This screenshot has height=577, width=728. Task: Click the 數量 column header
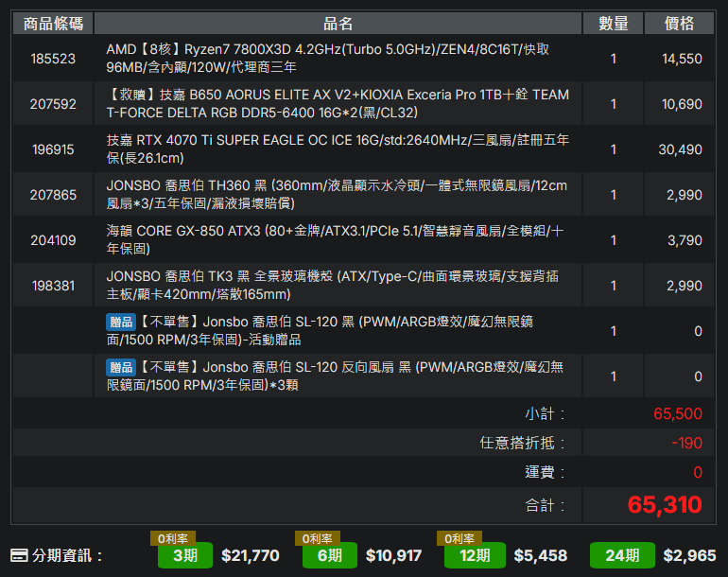tap(614, 24)
